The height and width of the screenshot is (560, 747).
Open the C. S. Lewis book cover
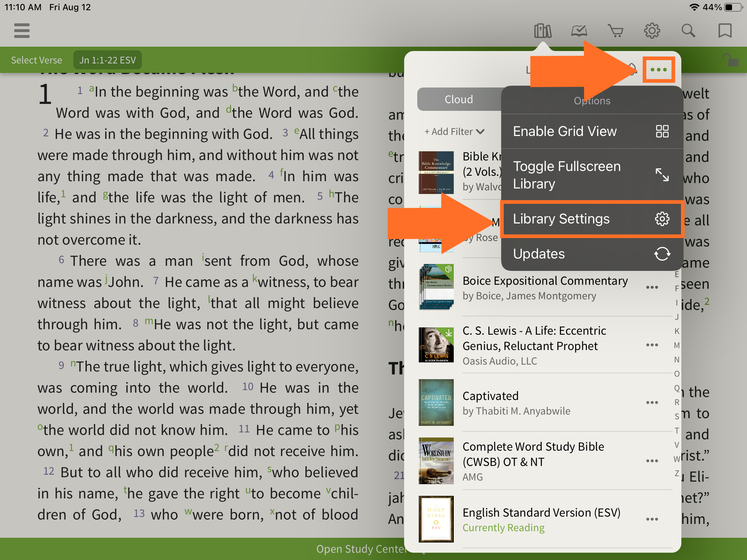click(x=436, y=345)
